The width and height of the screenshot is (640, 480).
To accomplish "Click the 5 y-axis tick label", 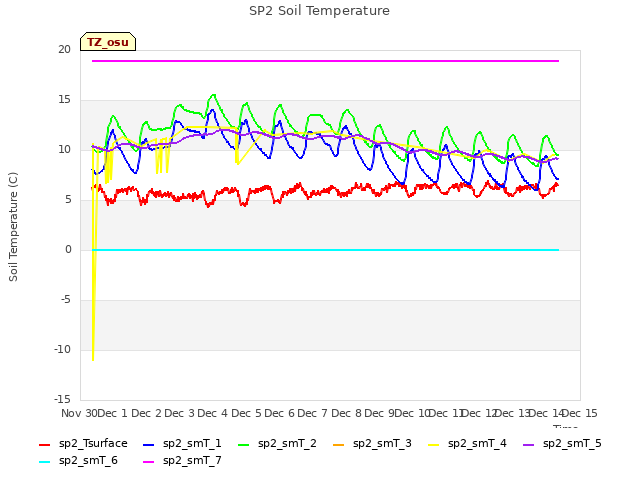I will pyautogui.click(x=68, y=200).
